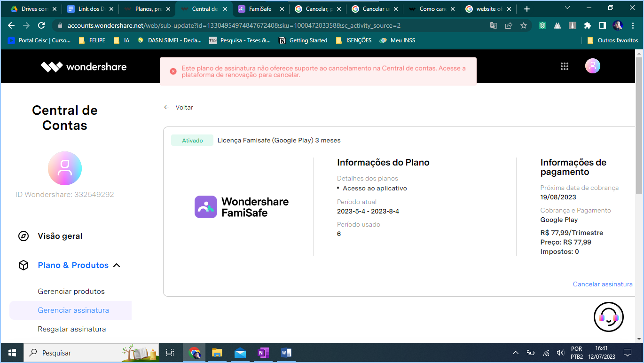Share this page via address bar icon
This screenshot has height=363, width=644.
click(509, 25)
